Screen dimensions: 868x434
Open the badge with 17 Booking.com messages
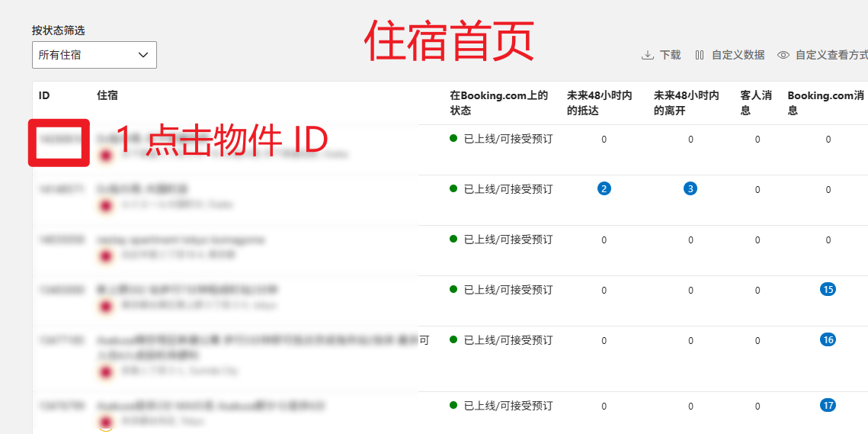pos(828,405)
